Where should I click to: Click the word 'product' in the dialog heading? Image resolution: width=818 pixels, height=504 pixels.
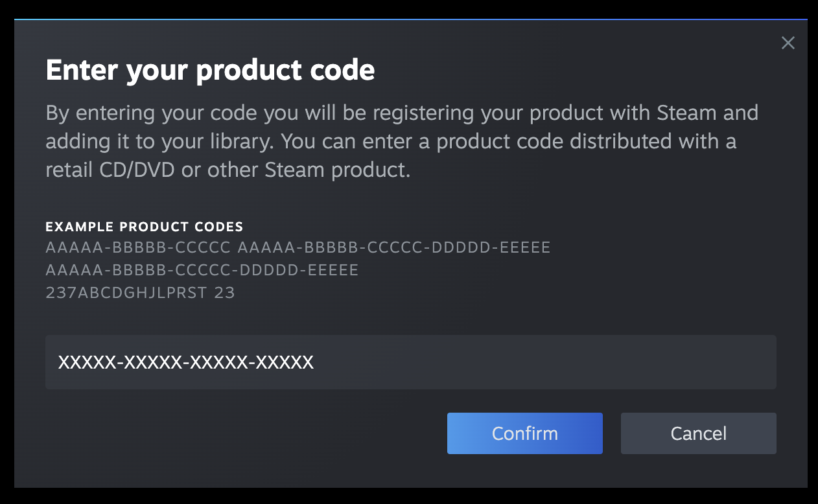click(247, 70)
